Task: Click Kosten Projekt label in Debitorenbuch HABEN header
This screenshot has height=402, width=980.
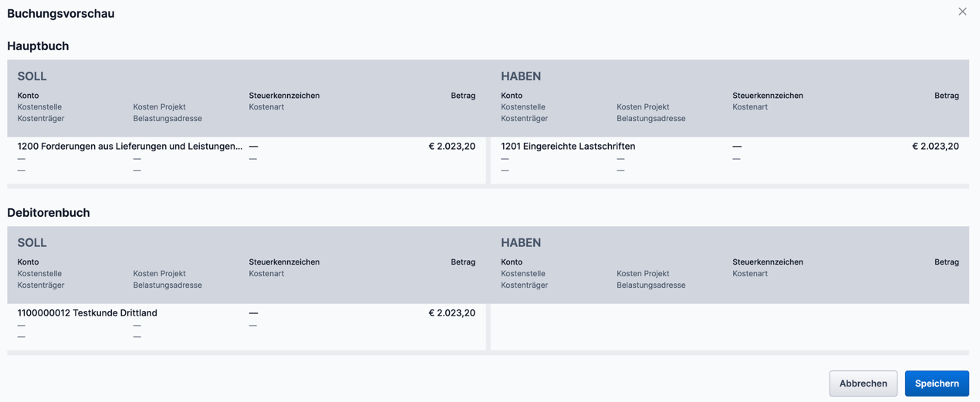Action: point(643,273)
